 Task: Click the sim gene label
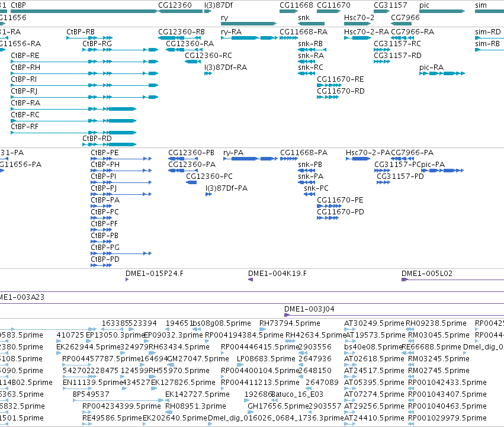[481, 5]
